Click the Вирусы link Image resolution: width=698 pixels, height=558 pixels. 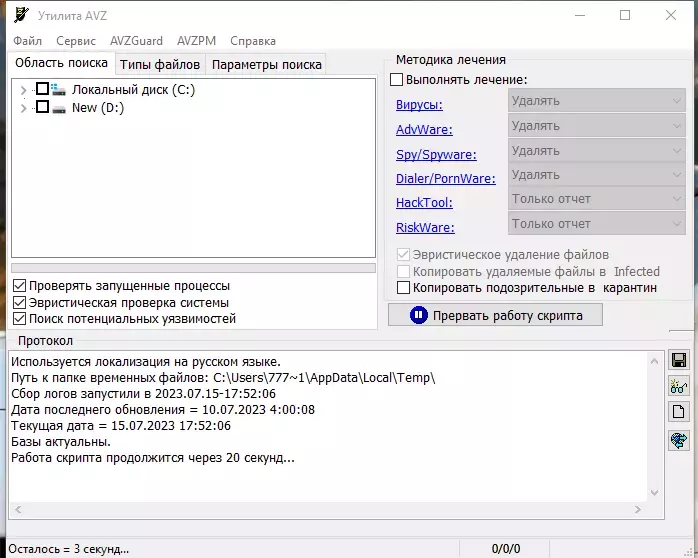click(x=419, y=105)
